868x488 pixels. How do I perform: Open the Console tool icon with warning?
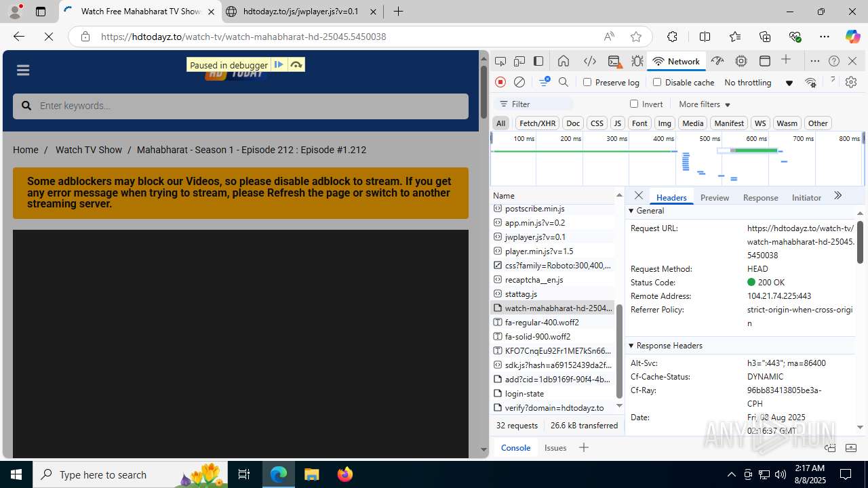[615, 61]
